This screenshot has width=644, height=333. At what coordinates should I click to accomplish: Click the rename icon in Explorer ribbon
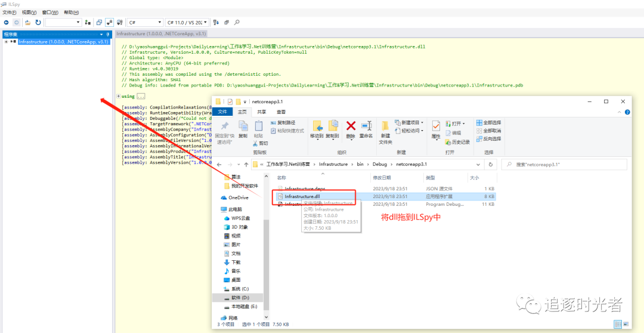pyautogui.click(x=366, y=128)
